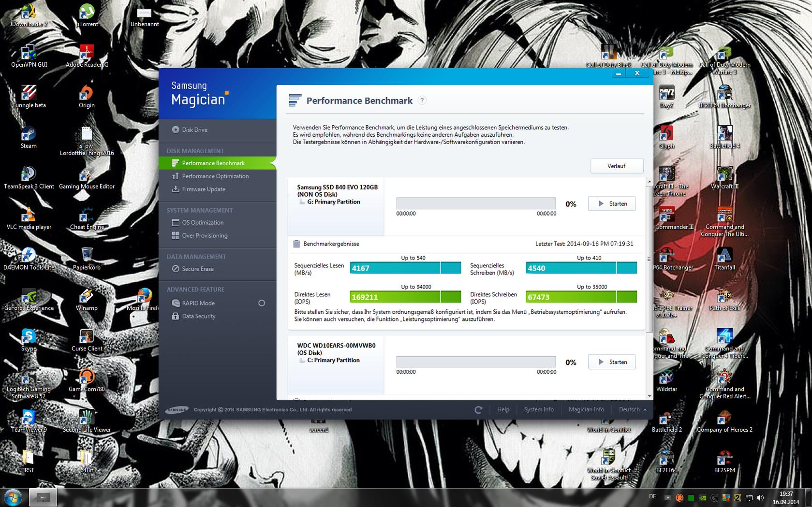The height and width of the screenshot is (507, 812).
Task: Select Tunngle beta desktop icon
Action: [x=29, y=97]
